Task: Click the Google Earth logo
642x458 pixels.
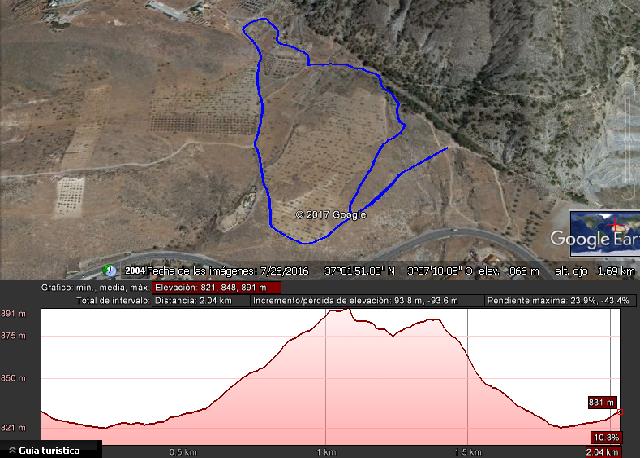Action: 595,238
